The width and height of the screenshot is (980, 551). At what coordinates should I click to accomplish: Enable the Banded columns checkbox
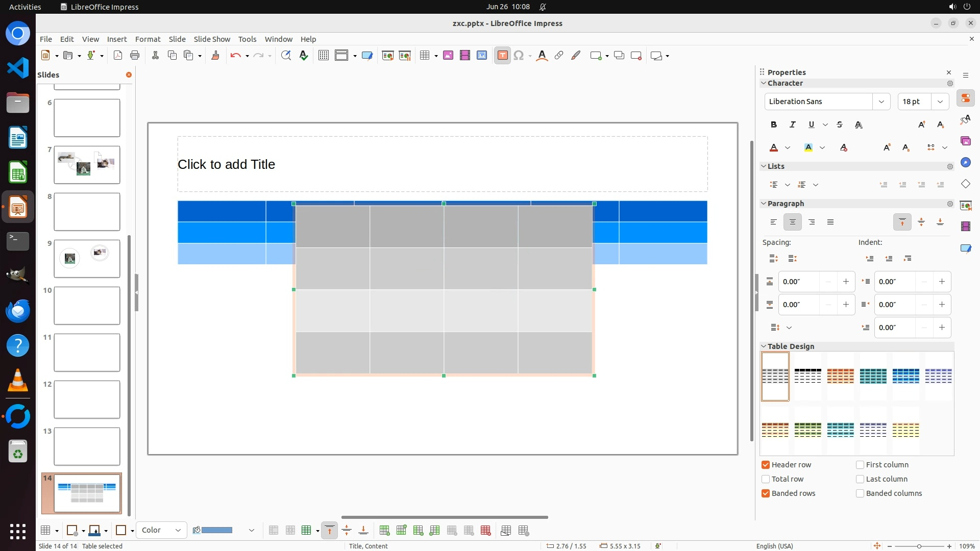point(860,493)
